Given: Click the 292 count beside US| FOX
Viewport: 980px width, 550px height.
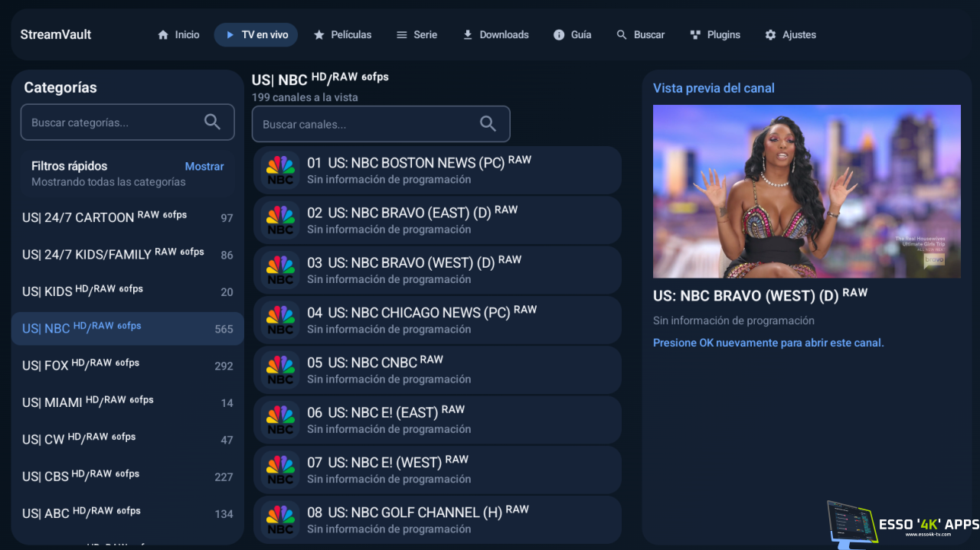Looking at the screenshot, I should (224, 366).
